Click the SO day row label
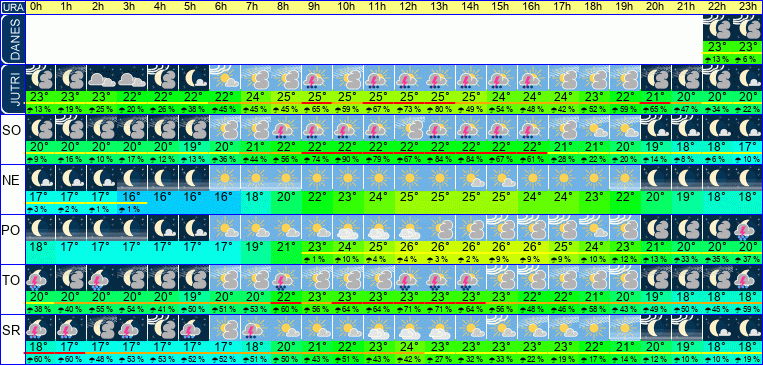The height and width of the screenshot is (365, 763). point(12,130)
